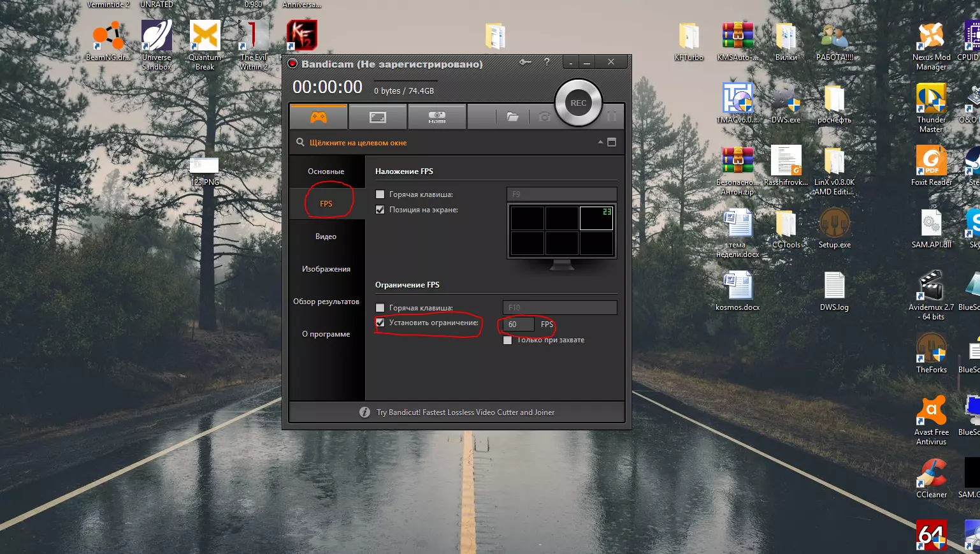The width and height of the screenshot is (980, 554).
Task: Select the Foxit Reader shortcut
Action: 932,166
